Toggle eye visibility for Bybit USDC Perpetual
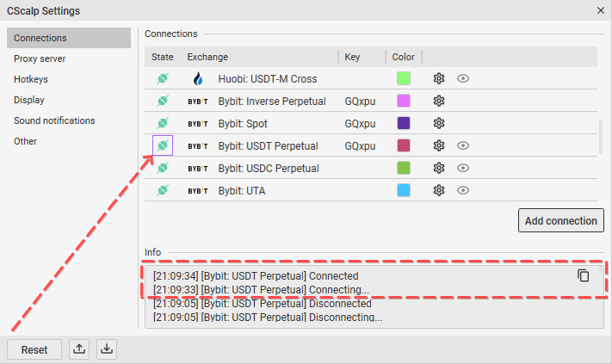 (463, 168)
